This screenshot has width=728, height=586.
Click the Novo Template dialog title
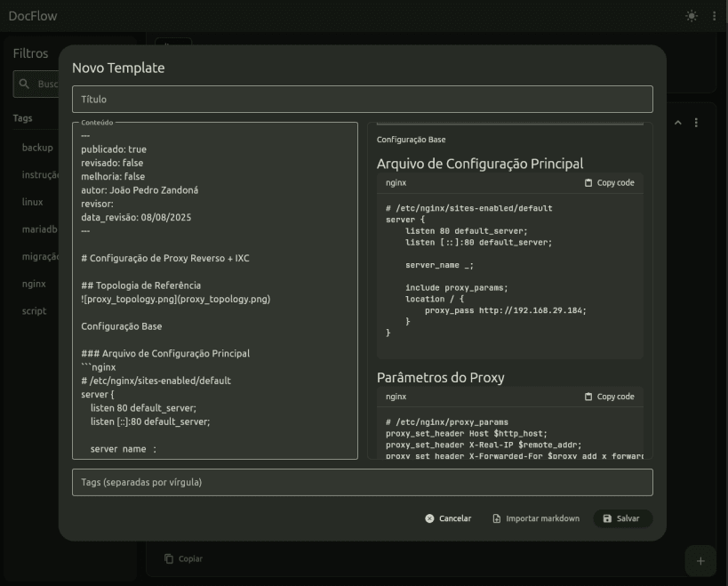click(118, 68)
